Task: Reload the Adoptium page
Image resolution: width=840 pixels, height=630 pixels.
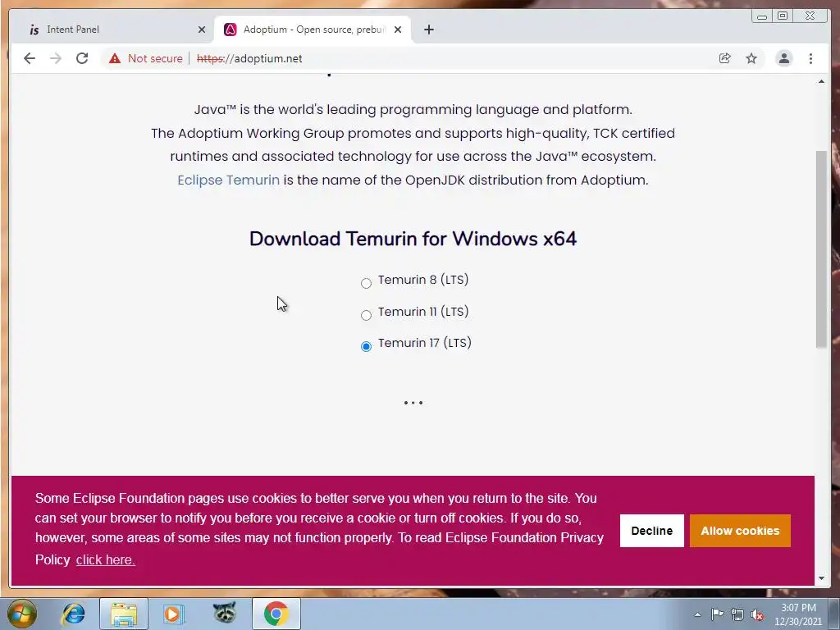Action: click(82, 58)
